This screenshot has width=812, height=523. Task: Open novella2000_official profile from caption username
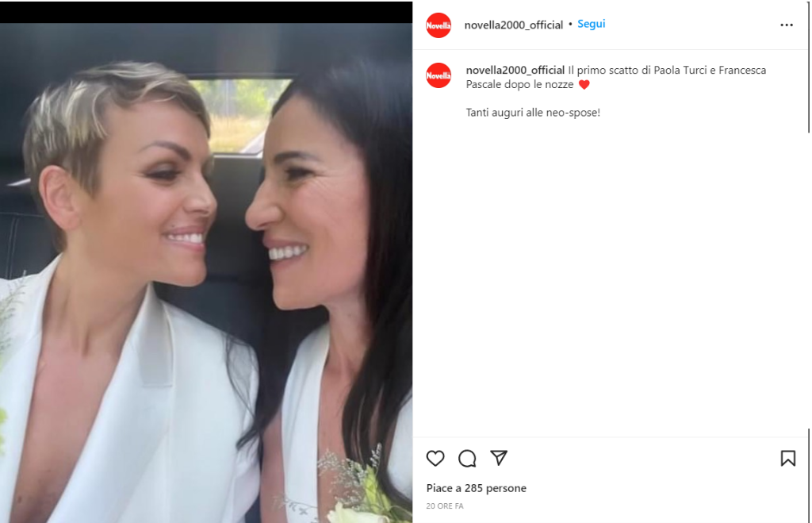(x=515, y=70)
